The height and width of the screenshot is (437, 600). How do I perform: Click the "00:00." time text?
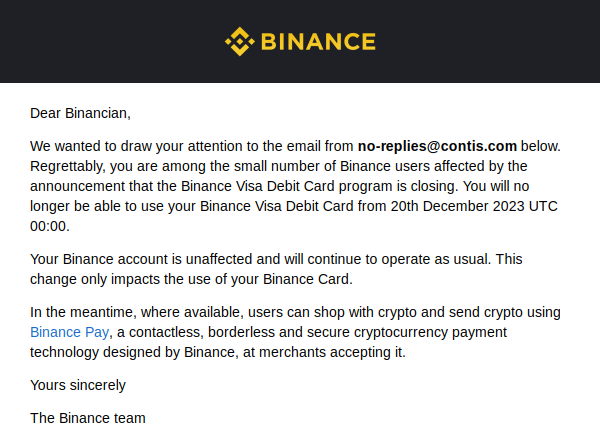[x=50, y=226]
